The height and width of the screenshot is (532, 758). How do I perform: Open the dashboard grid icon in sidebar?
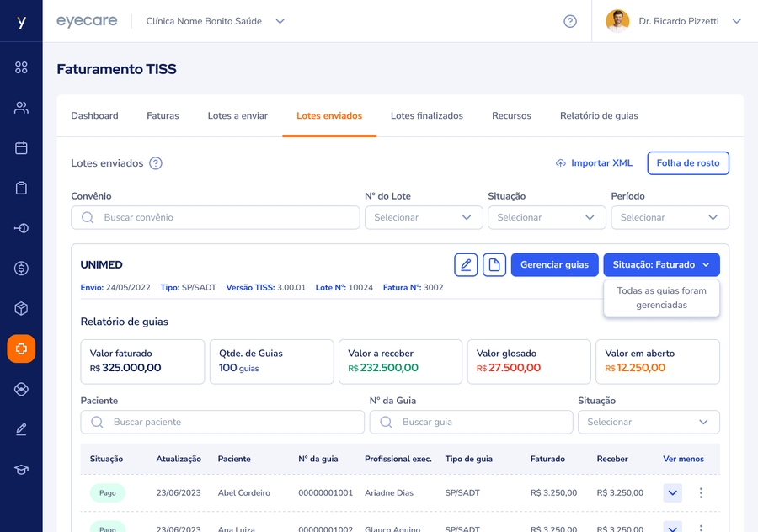[21, 67]
